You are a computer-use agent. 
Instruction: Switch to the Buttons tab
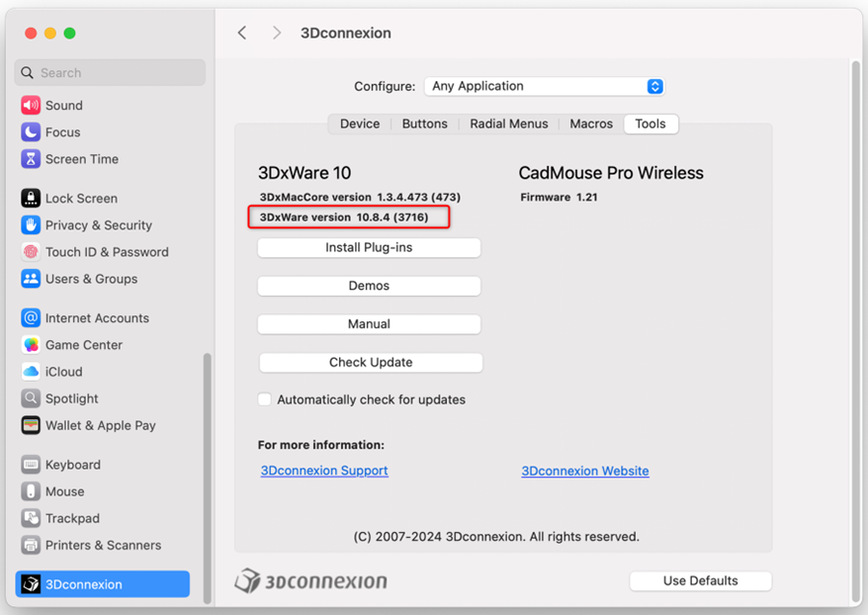(x=424, y=124)
